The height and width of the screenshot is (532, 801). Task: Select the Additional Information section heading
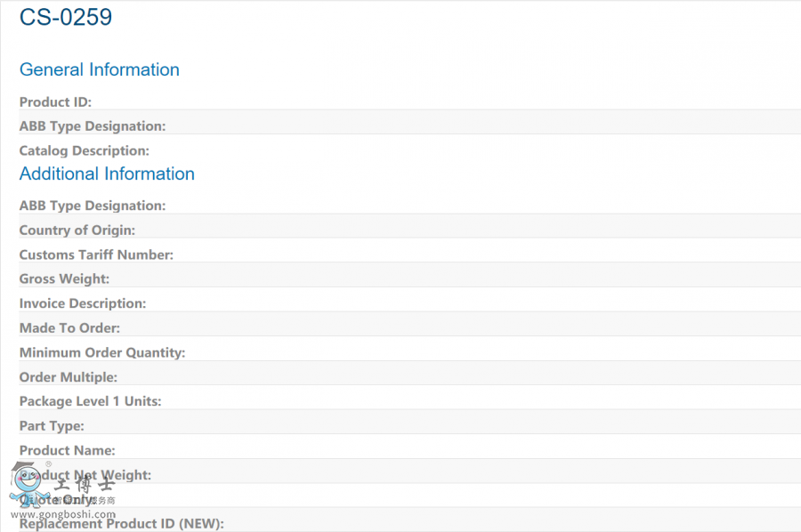pyautogui.click(x=107, y=173)
